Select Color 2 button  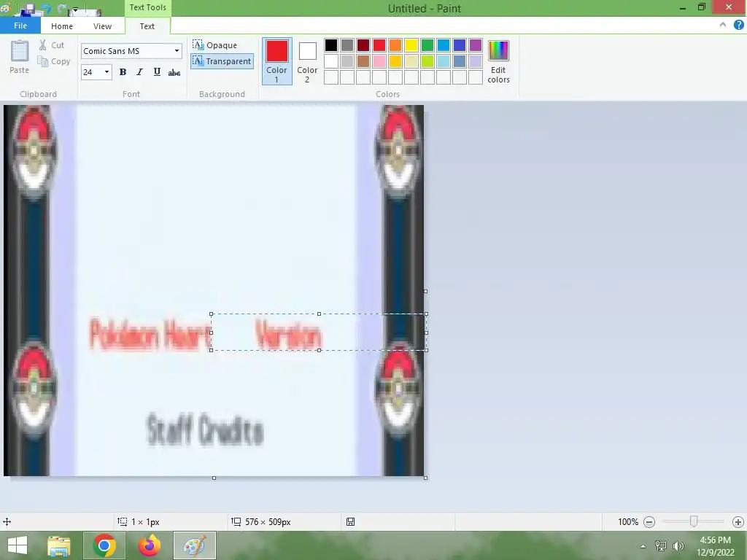pos(307,61)
